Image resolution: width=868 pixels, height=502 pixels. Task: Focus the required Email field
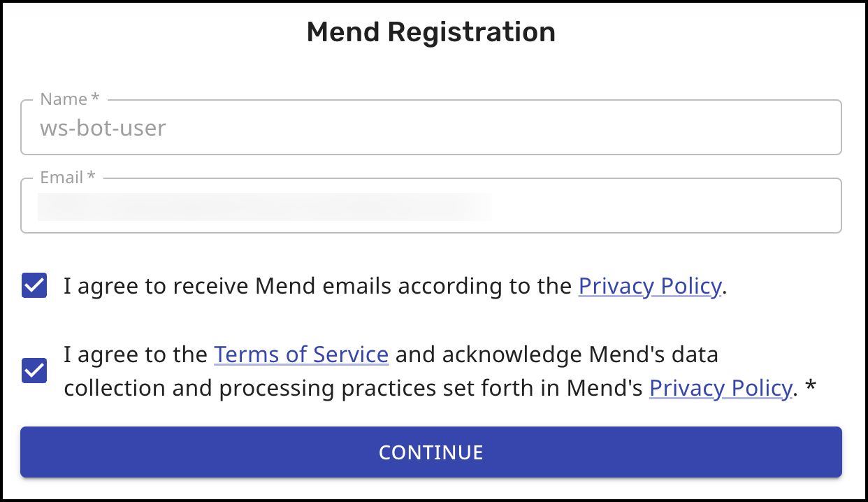click(x=431, y=205)
